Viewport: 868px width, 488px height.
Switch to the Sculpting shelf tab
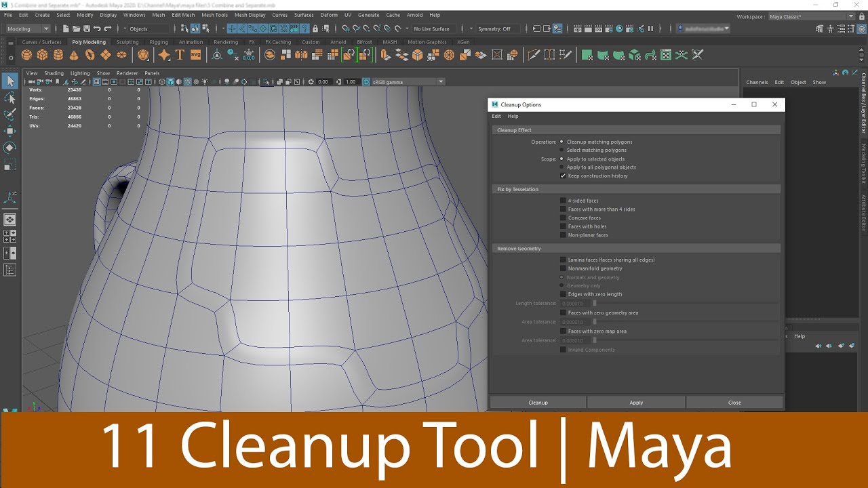[x=127, y=42]
